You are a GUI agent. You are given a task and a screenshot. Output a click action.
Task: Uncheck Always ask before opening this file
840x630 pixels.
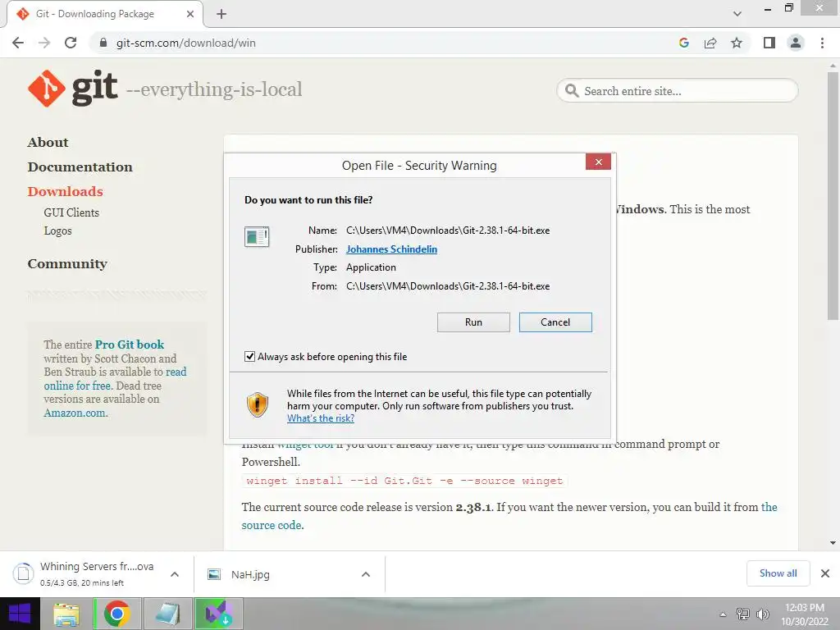[x=249, y=356]
